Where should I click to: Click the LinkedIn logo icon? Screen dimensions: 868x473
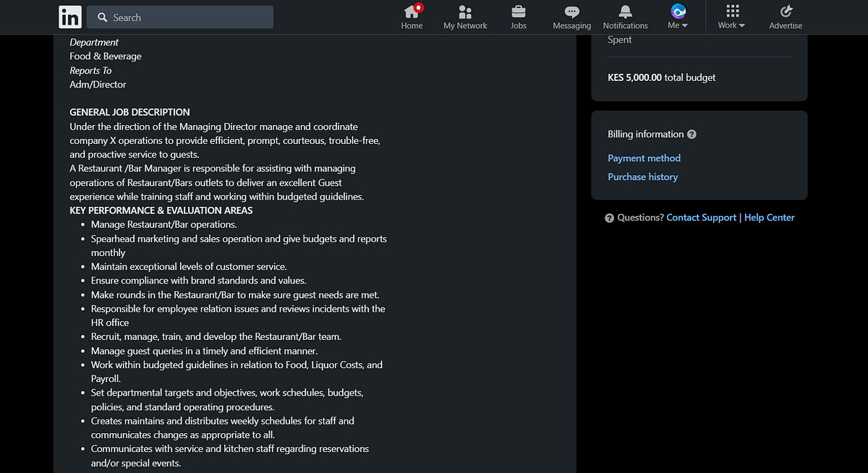[70, 17]
